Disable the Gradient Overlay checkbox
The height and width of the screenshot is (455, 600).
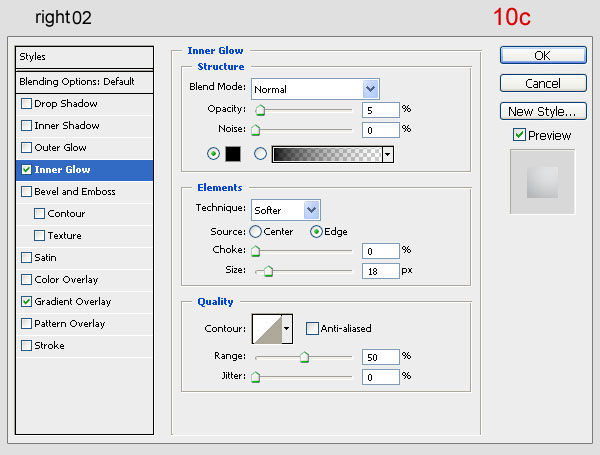point(26,301)
